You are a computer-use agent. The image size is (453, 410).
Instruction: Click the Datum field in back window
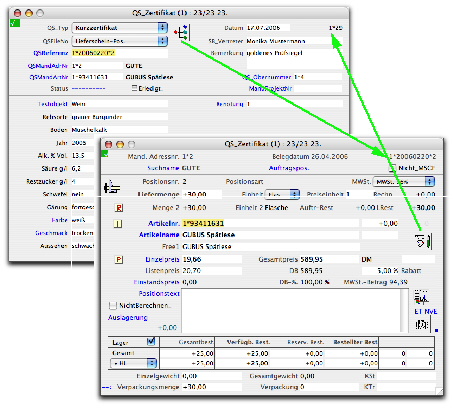268,28
